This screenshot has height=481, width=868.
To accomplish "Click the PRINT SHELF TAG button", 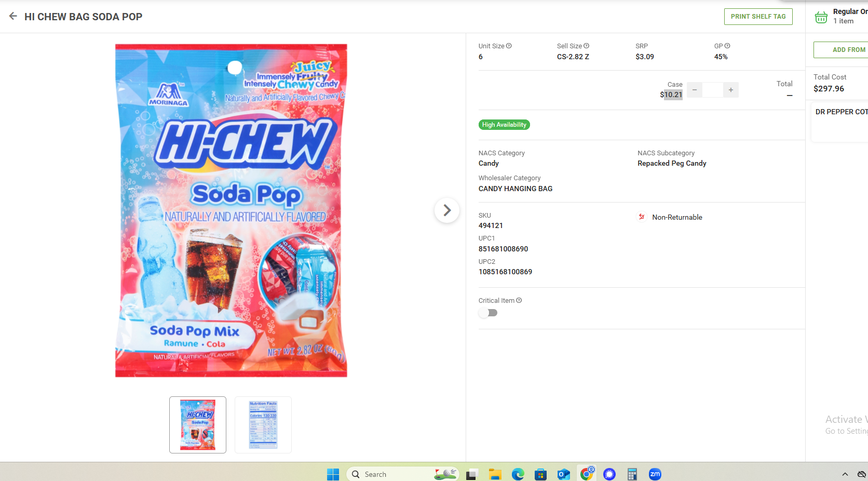I will pyautogui.click(x=758, y=17).
